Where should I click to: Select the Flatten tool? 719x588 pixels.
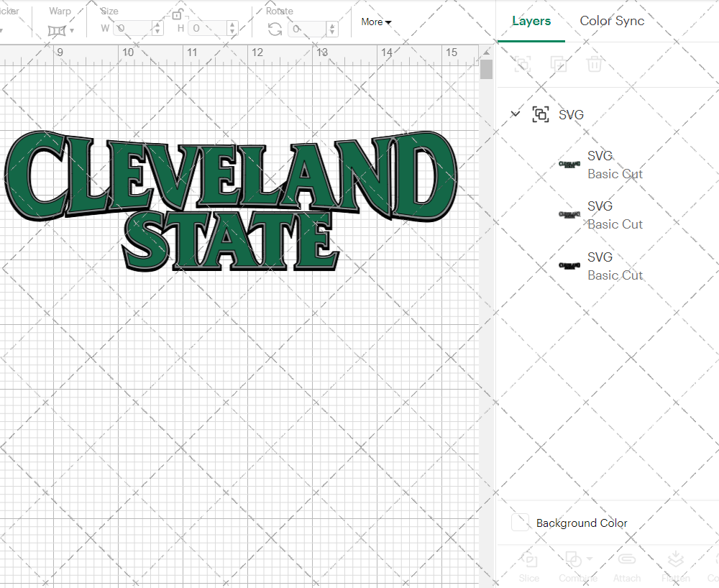click(x=676, y=566)
